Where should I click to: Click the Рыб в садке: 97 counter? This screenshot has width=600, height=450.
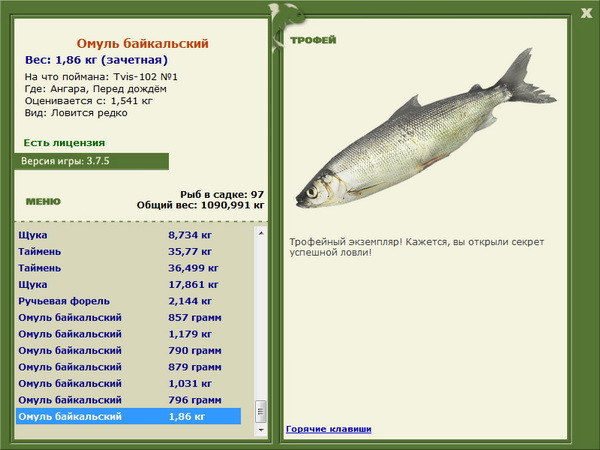(222, 194)
